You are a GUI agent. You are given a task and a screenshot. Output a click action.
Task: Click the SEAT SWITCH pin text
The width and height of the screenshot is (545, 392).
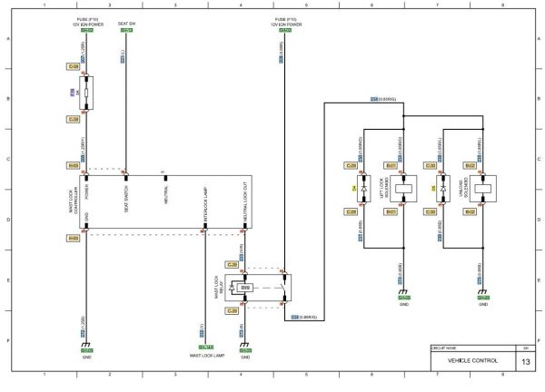tap(126, 199)
